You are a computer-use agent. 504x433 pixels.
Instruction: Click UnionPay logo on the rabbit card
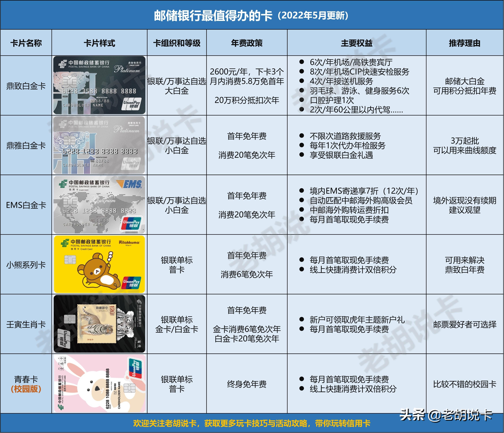point(135,368)
